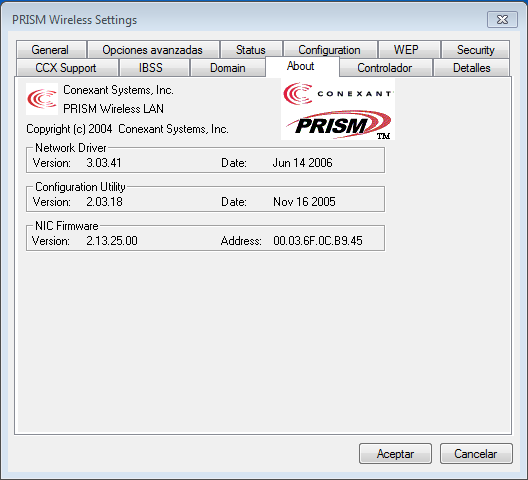Select NIC Firmware version 2.13.25.00

pos(112,241)
